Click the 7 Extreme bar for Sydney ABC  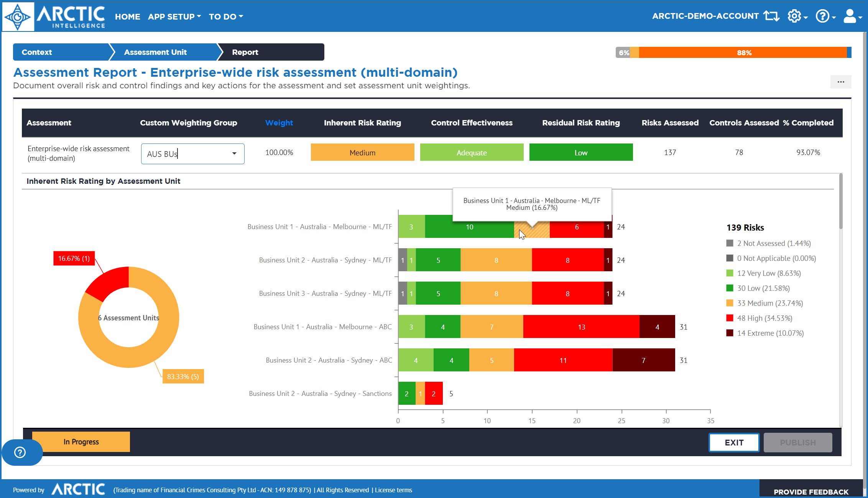pos(643,360)
